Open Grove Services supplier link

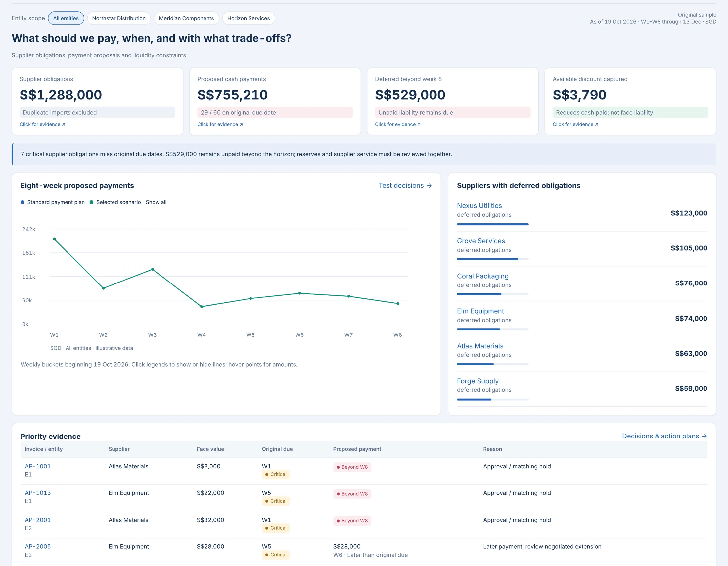point(481,241)
